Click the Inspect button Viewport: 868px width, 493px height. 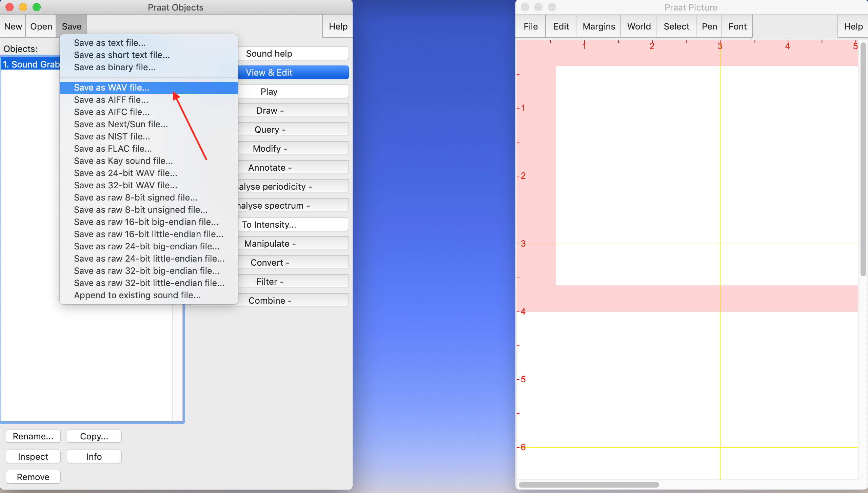pos(33,456)
